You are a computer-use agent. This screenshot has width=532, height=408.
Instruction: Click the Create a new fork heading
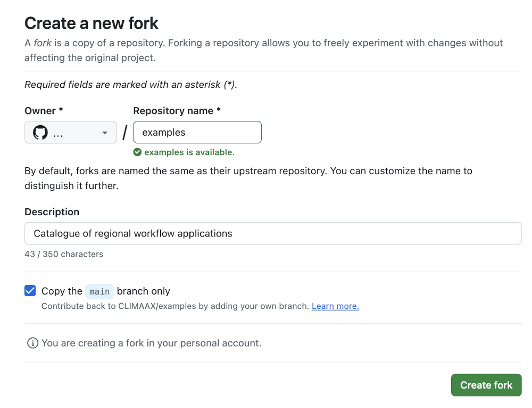click(92, 23)
